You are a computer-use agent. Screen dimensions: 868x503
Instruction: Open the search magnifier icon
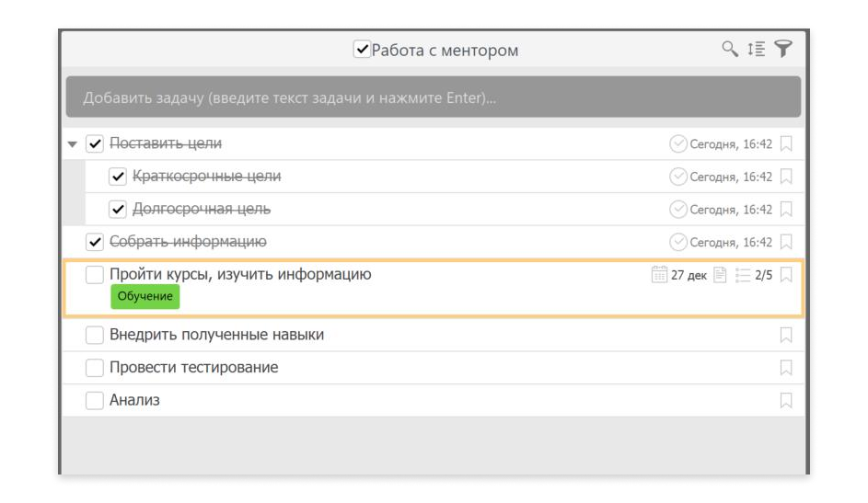(x=730, y=49)
